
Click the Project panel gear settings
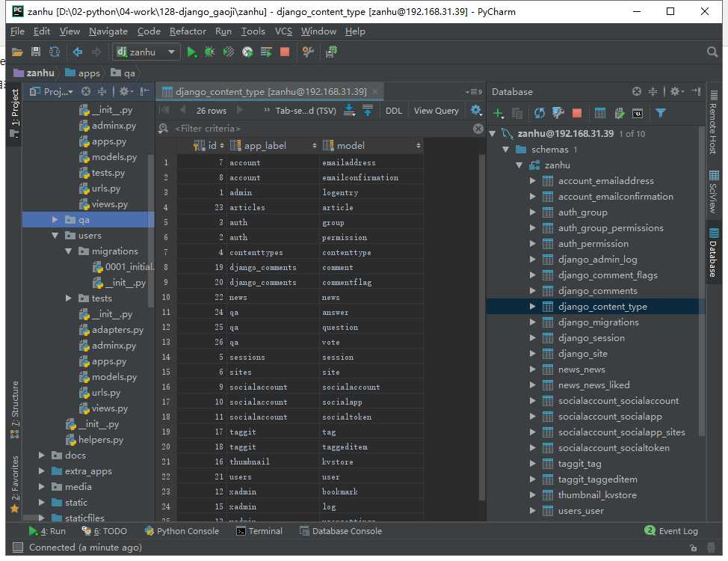(x=125, y=91)
